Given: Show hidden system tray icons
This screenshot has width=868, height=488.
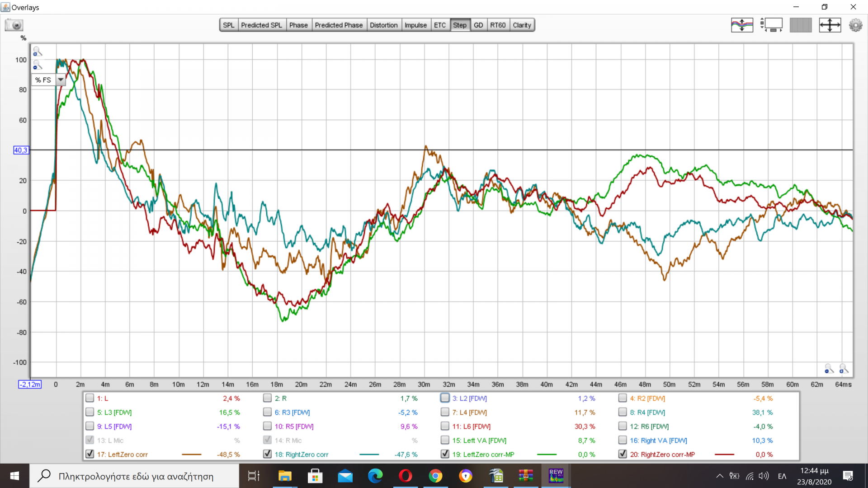Looking at the screenshot, I should [720, 476].
